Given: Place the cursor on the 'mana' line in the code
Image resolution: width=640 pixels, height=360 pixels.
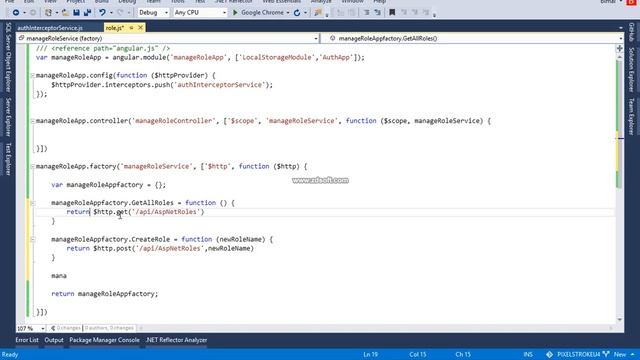Looking at the screenshot, I should (x=59, y=276).
